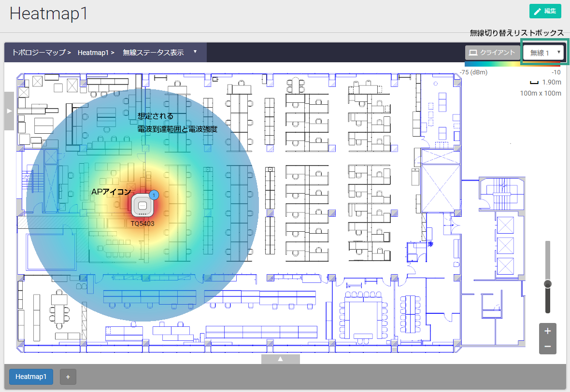Select the TQ5403 access point icon
The height and width of the screenshot is (392, 570).
(x=142, y=206)
